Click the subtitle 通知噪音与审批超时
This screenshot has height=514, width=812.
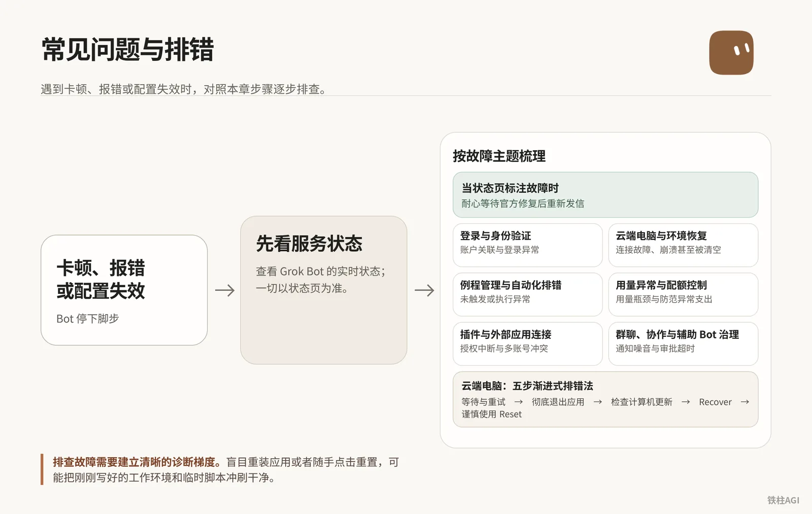655,348
